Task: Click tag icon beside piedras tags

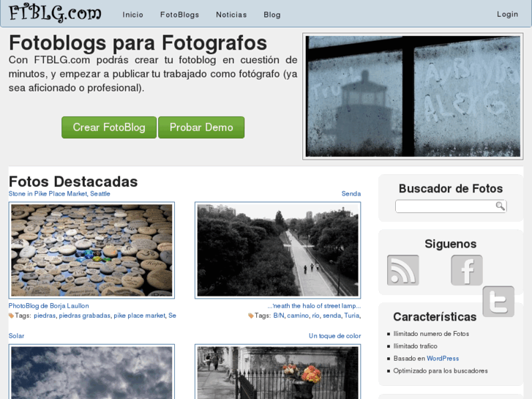Action: [11, 316]
